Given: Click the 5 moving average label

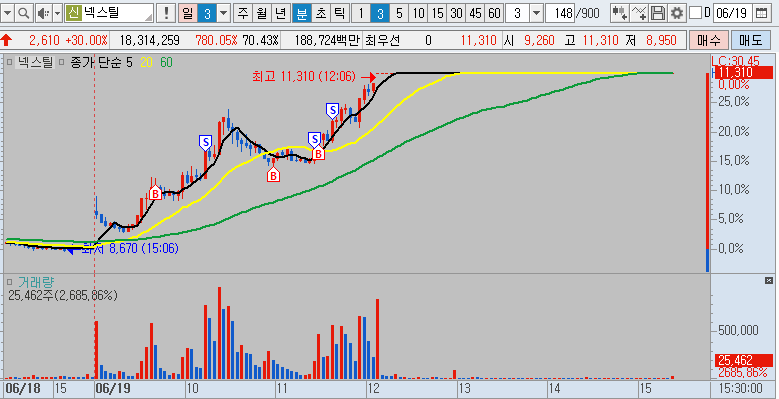Looking at the screenshot, I should point(129,63).
